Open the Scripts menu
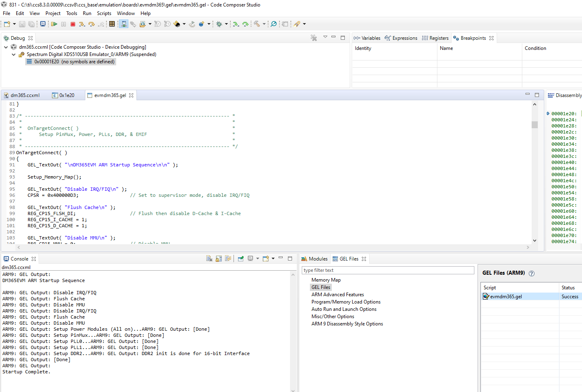 tap(104, 13)
